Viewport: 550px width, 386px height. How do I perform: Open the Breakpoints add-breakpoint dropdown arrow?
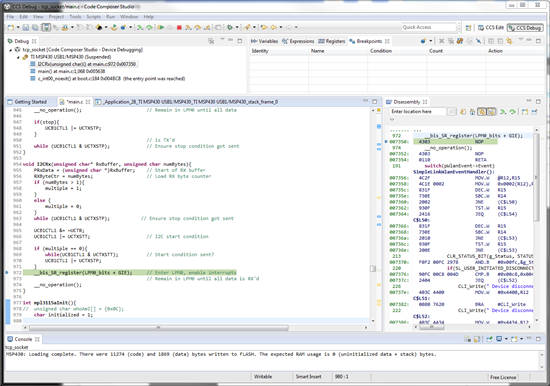point(431,41)
